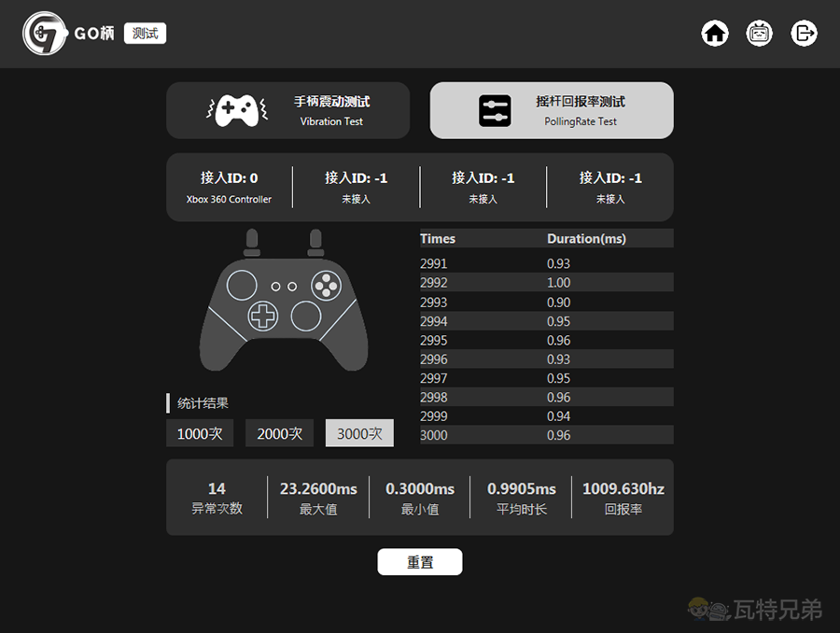Click the 0.90 duration value
This screenshot has width=840, height=633.
[558, 302]
